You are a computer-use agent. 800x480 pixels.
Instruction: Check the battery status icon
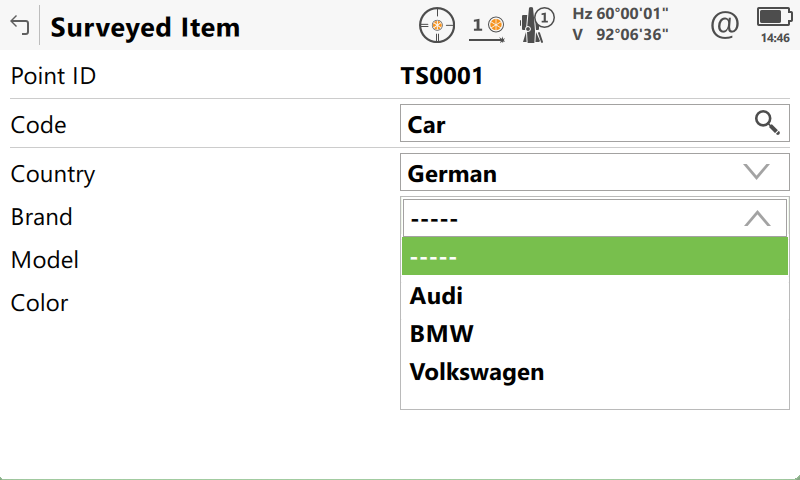[774, 17]
